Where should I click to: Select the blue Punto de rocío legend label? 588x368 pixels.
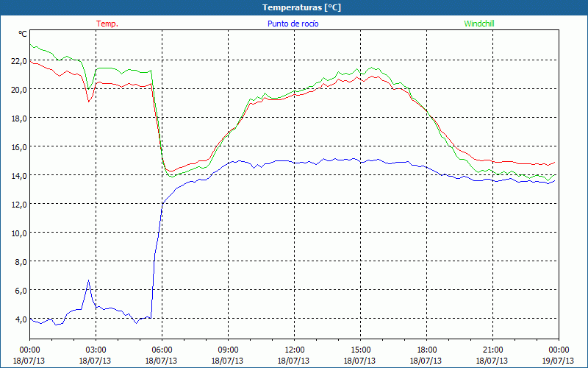(293, 24)
